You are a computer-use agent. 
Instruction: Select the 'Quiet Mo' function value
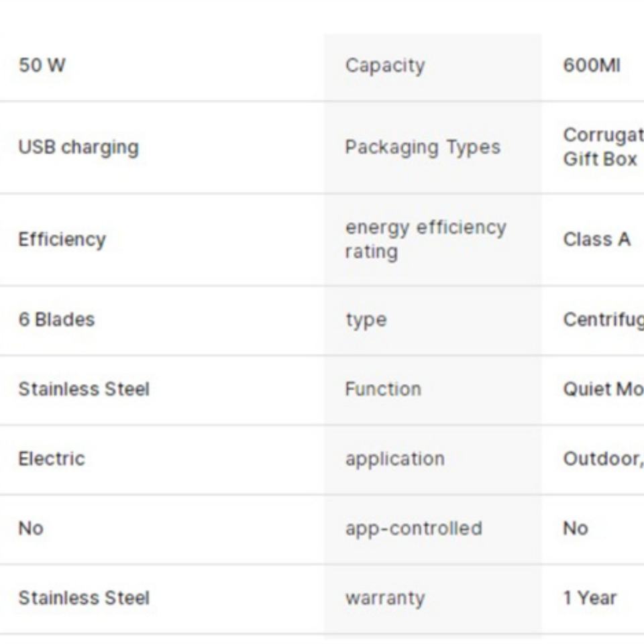point(603,389)
